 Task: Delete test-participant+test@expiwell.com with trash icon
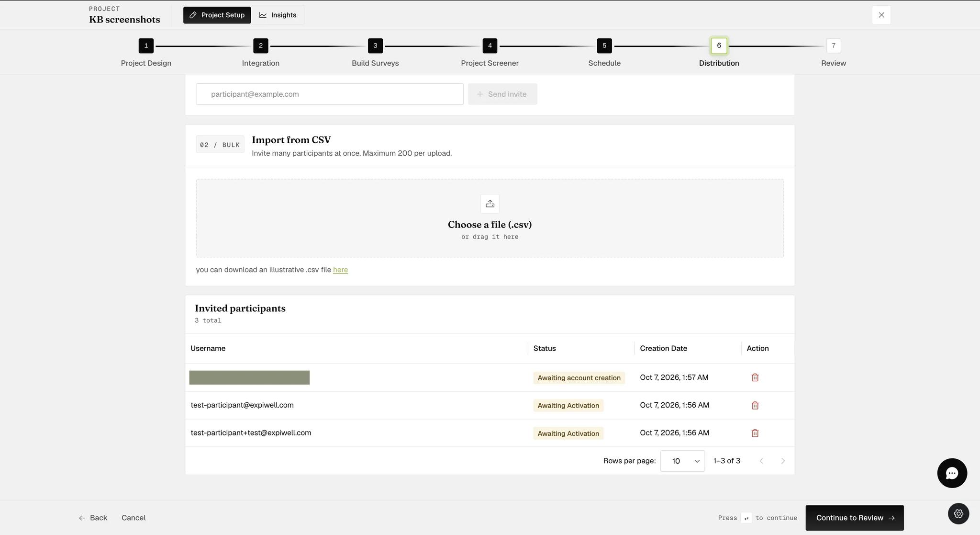coord(755,433)
